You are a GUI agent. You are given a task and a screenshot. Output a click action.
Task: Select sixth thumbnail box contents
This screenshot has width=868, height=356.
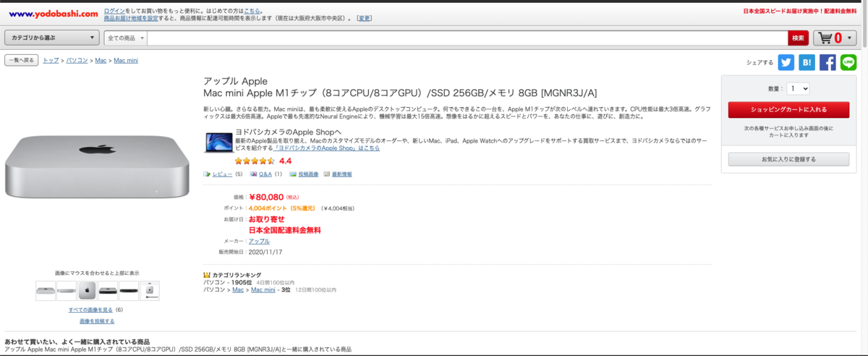click(x=150, y=292)
